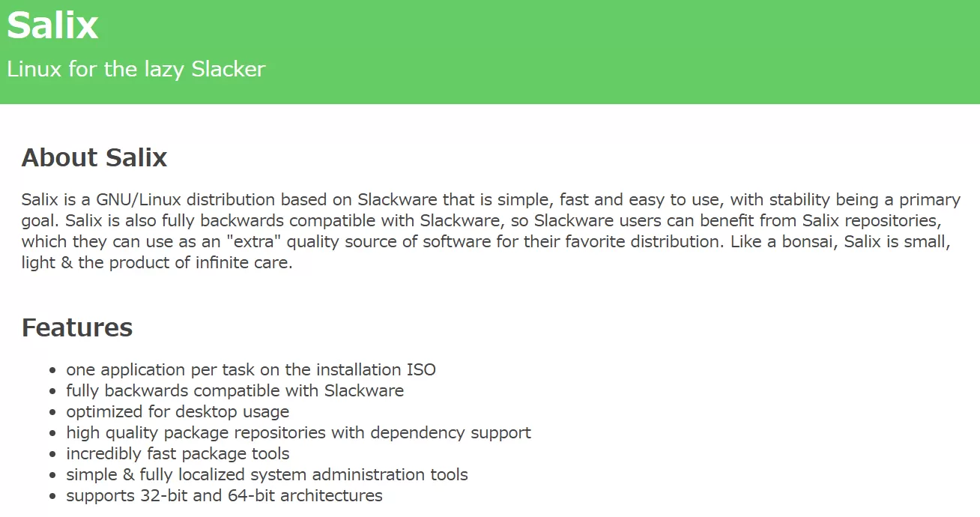Viewport: 980px width, 517px height.
Task: Click the "About Salix" heading
Action: pos(94,157)
